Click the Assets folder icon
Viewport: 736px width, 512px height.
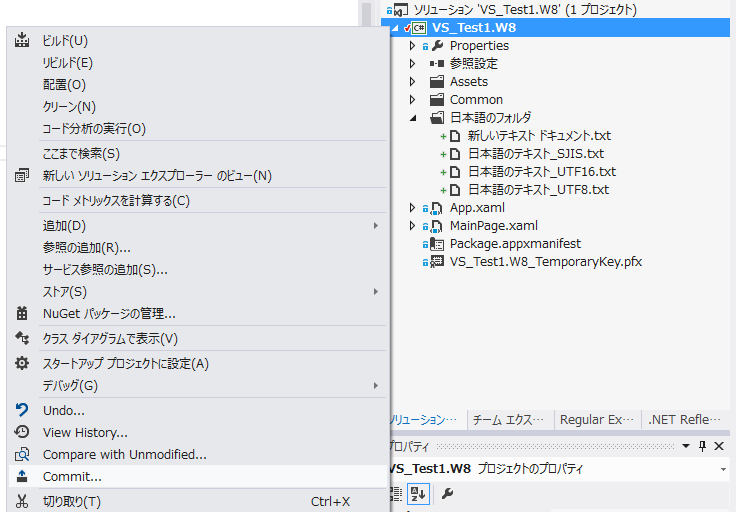[437, 82]
